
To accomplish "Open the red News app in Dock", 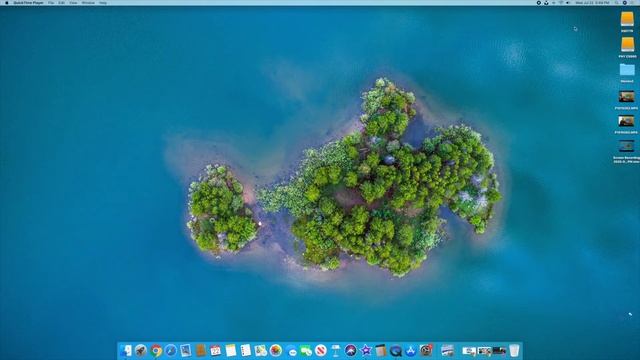I will click(321, 351).
